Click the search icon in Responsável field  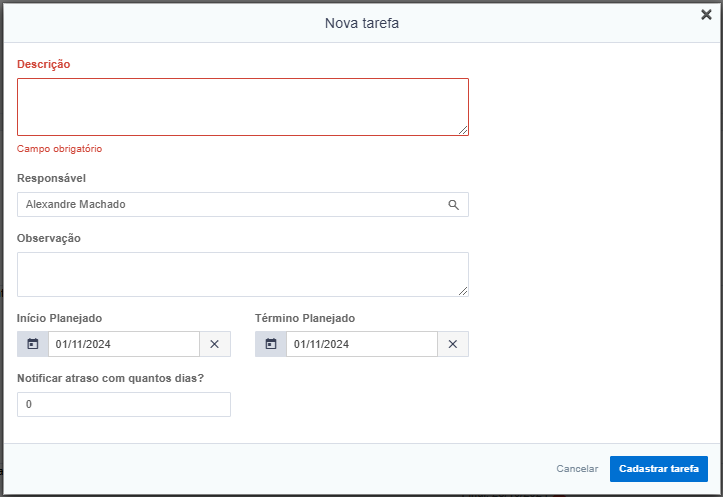[x=453, y=205]
